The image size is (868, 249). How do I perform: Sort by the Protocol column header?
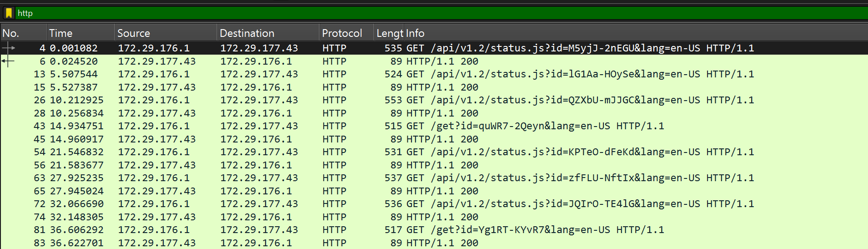click(346, 33)
